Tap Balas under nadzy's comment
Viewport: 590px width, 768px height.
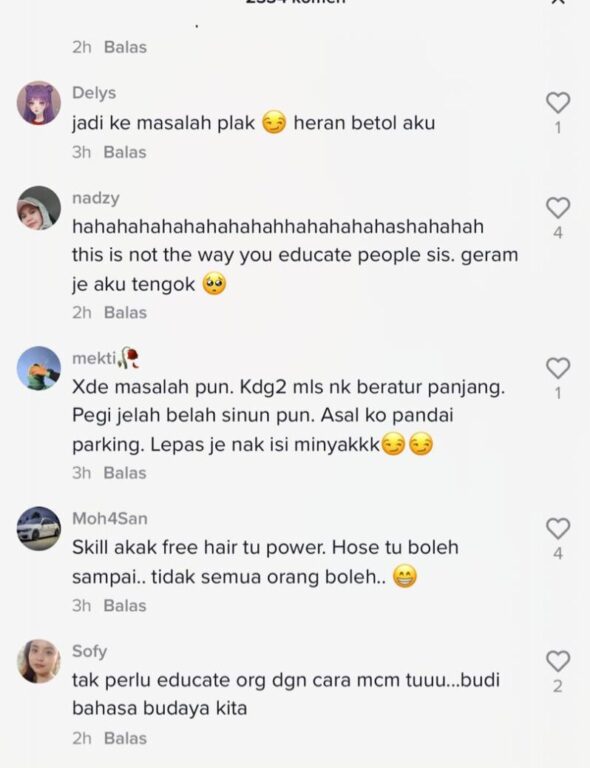coord(125,312)
